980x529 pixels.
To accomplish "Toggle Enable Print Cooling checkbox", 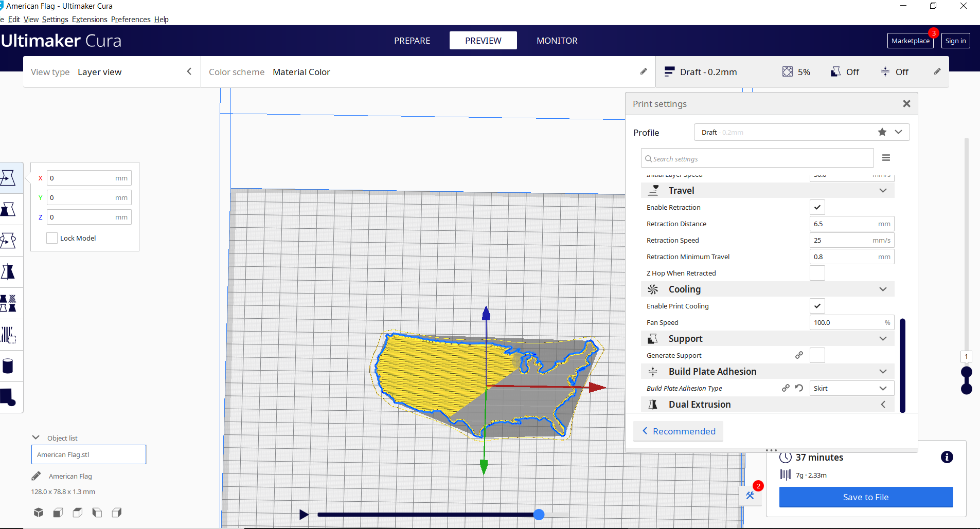I will click(x=817, y=306).
